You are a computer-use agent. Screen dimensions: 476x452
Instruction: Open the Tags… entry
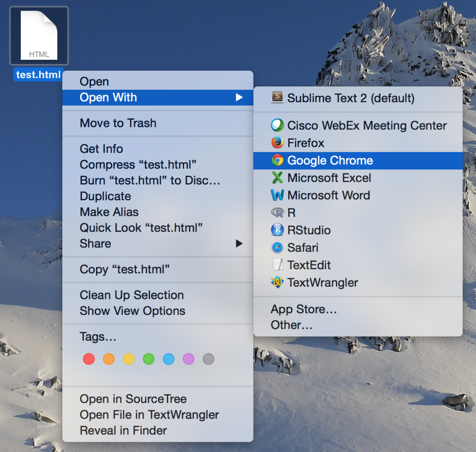[158, 336]
